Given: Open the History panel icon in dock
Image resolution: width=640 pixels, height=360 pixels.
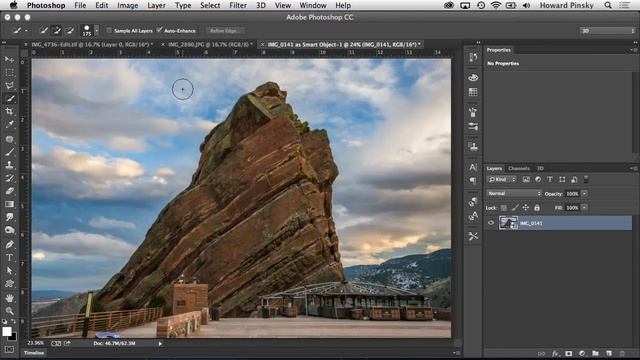Looking at the screenshot, I should pyautogui.click(x=473, y=58).
